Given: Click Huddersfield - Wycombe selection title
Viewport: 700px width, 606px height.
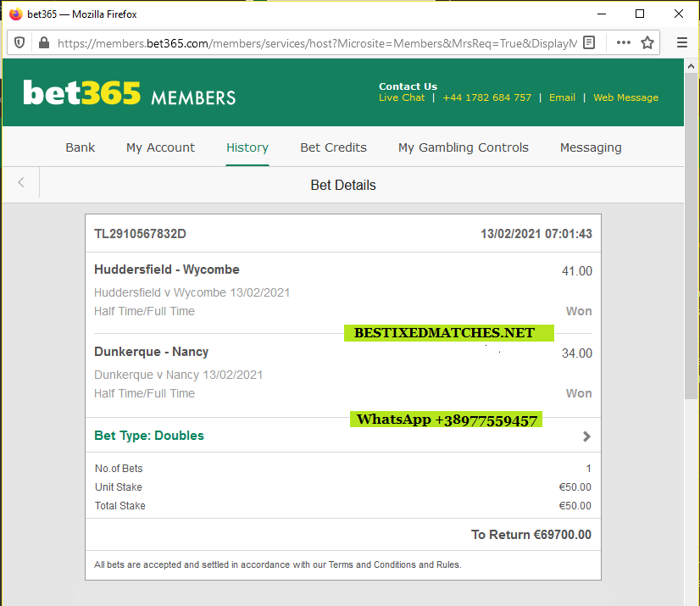Looking at the screenshot, I should pyautogui.click(x=166, y=270).
